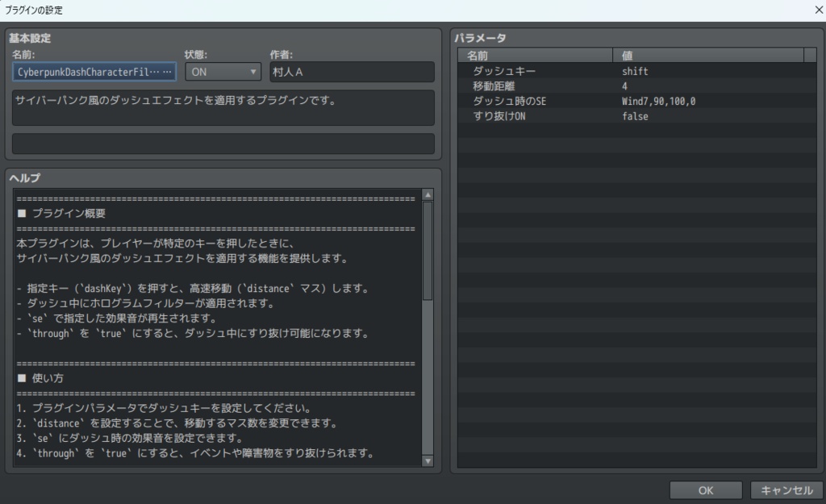This screenshot has width=826, height=504.
Task: Click the empty field below the description
Action: coord(222,144)
